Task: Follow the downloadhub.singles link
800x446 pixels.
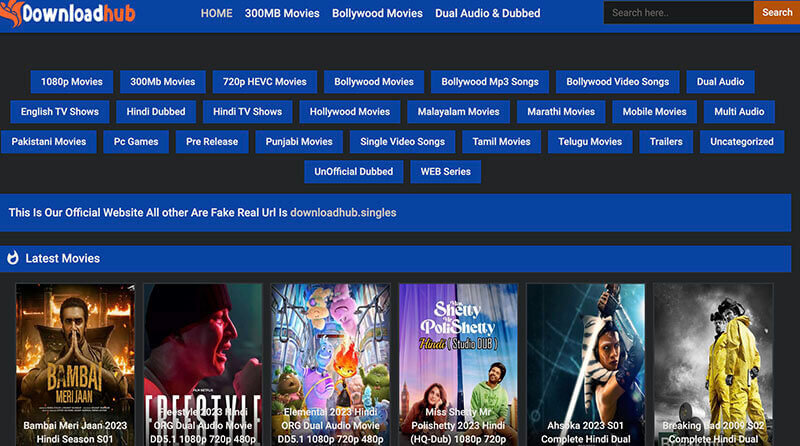Action: coord(343,212)
